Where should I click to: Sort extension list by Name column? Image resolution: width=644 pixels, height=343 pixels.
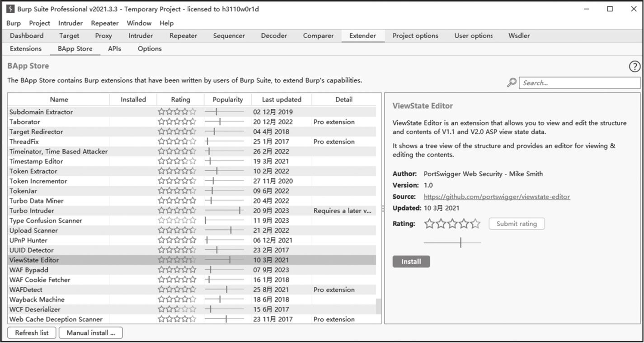59,100
